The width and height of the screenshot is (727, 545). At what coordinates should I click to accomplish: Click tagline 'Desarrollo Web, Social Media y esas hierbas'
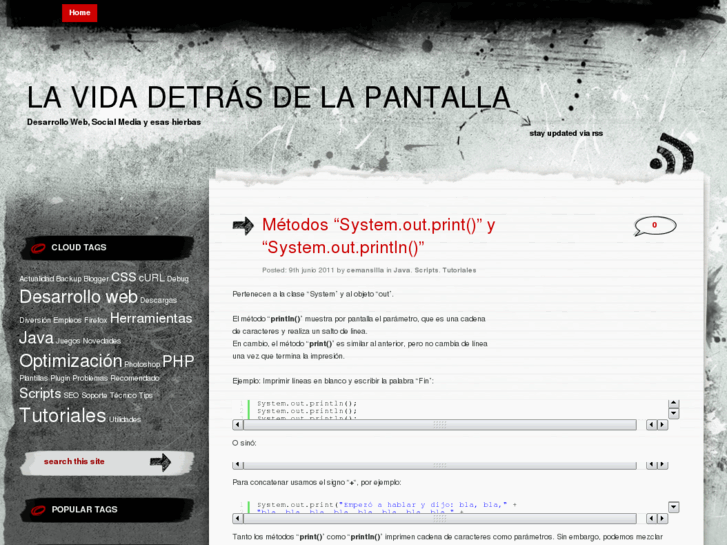point(114,122)
